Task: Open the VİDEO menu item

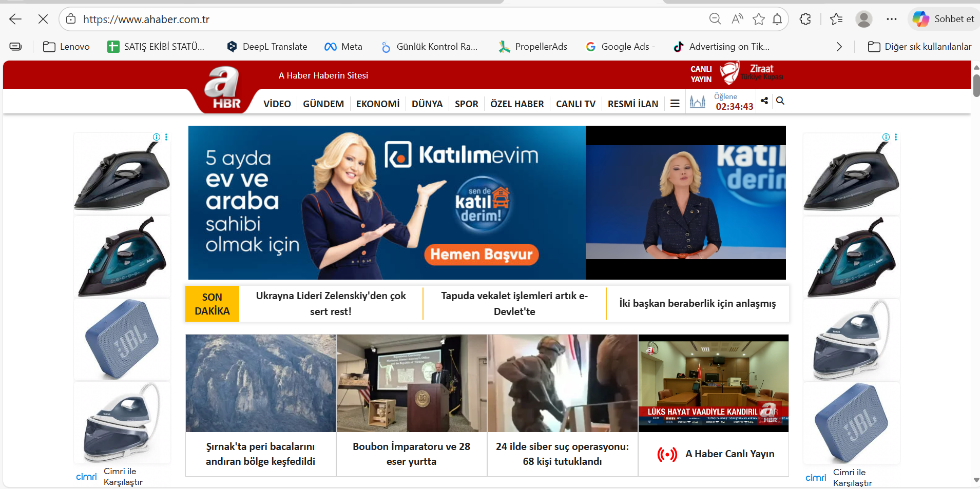Action: click(x=277, y=104)
